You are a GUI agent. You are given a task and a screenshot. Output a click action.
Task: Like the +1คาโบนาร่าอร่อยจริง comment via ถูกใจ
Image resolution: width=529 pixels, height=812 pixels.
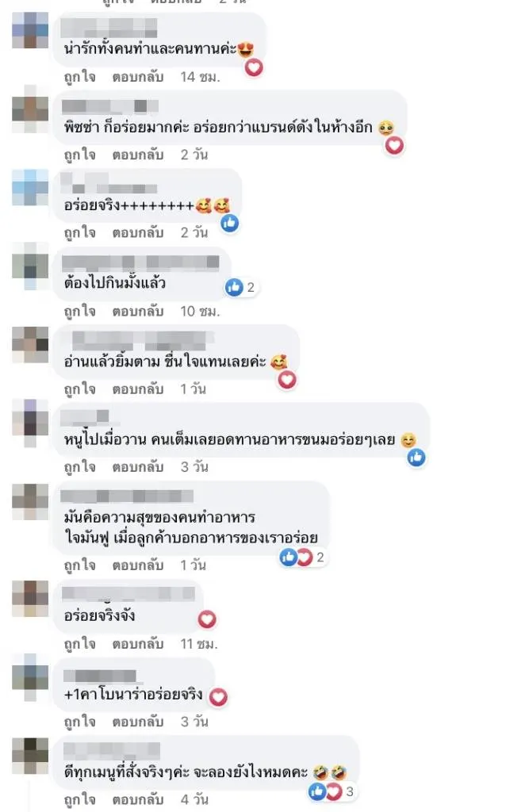[80, 722]
